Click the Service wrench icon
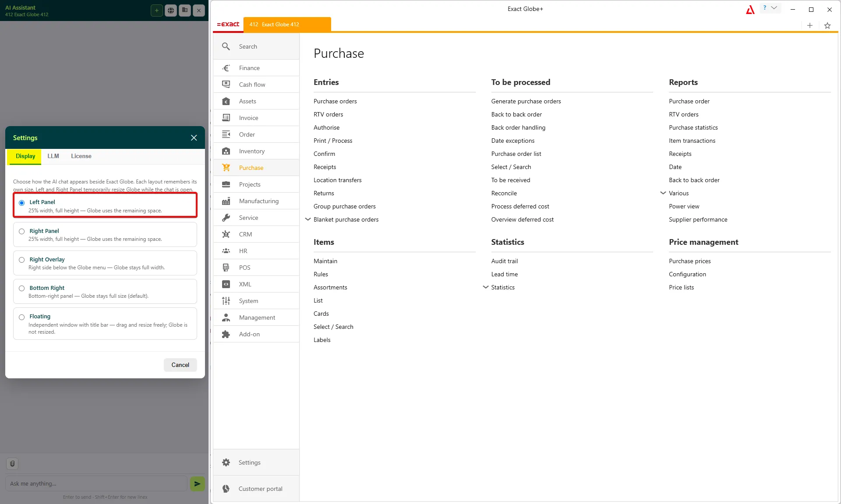Viewport: 841px width, 504px height. (226, 218)
